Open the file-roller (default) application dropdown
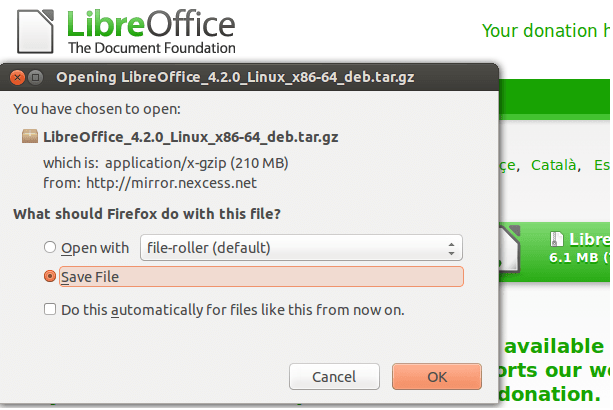Viewport: 613px width, 410px height. click(300, 248)
